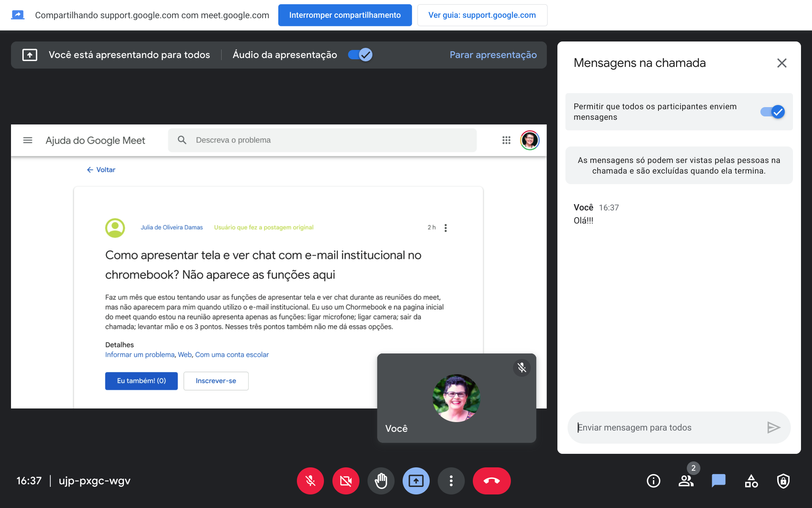Click the Voltar back link
This screenshot has height=508, width=812.
point(101,170)
